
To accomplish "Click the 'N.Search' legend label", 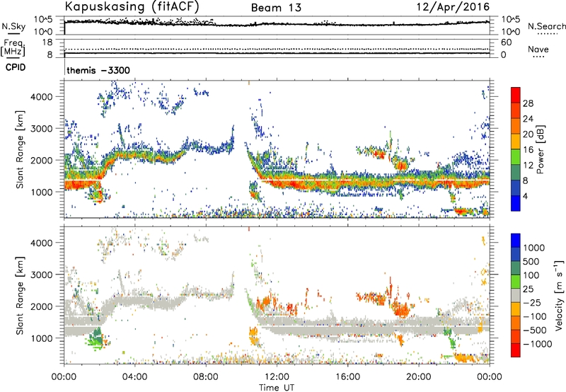I will (546, 26).
